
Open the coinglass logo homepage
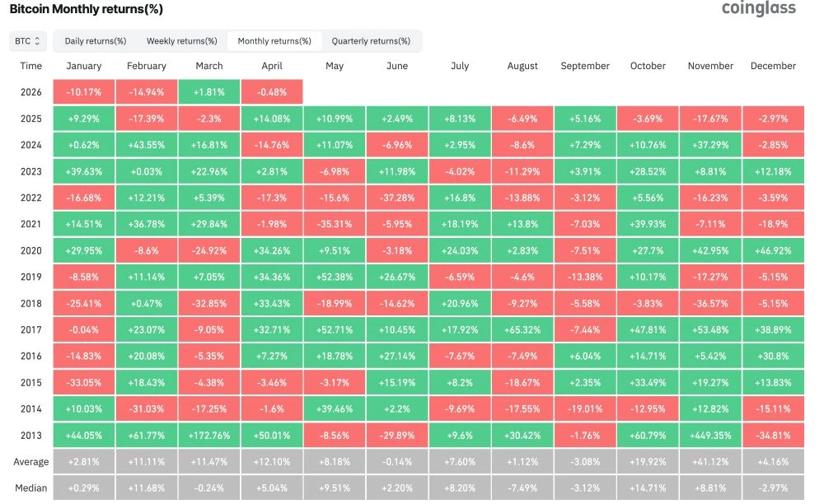tap(758, 9)
